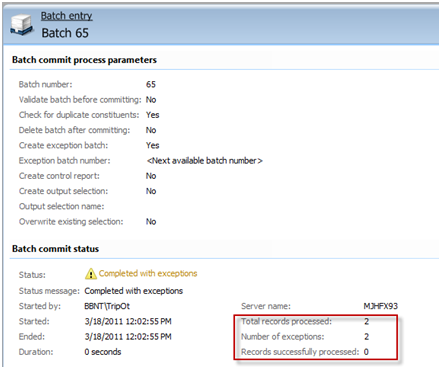The height and width of the screenshot is (369, 441).
Task: Open the Batch entry link
Action: point(66,16)
